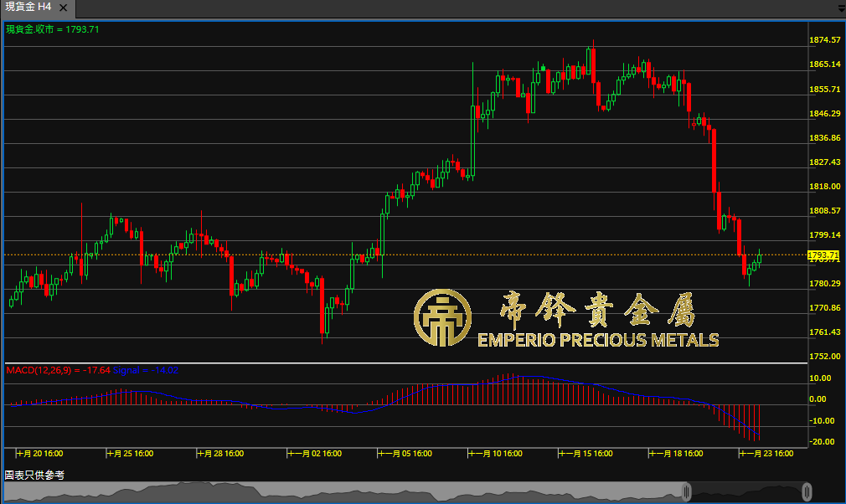
Task: Click the 十一月 23 16:00 time label
Action: pos(766,453)
